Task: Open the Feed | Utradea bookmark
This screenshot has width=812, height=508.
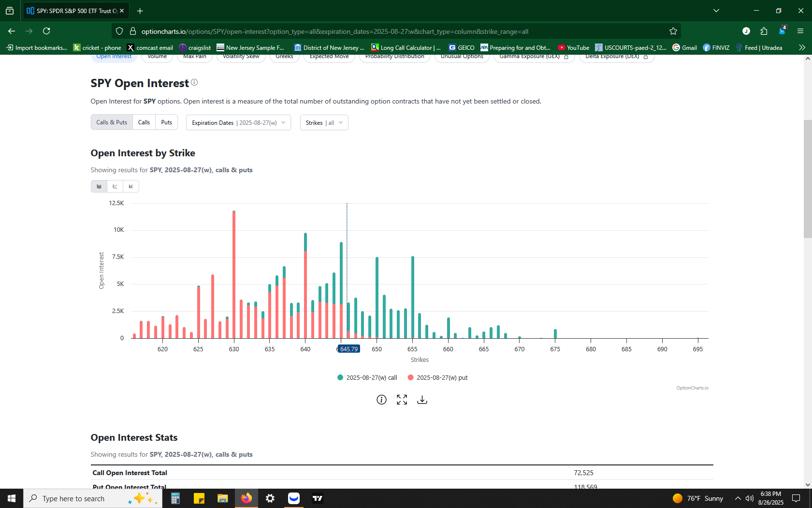Action: 759,47
